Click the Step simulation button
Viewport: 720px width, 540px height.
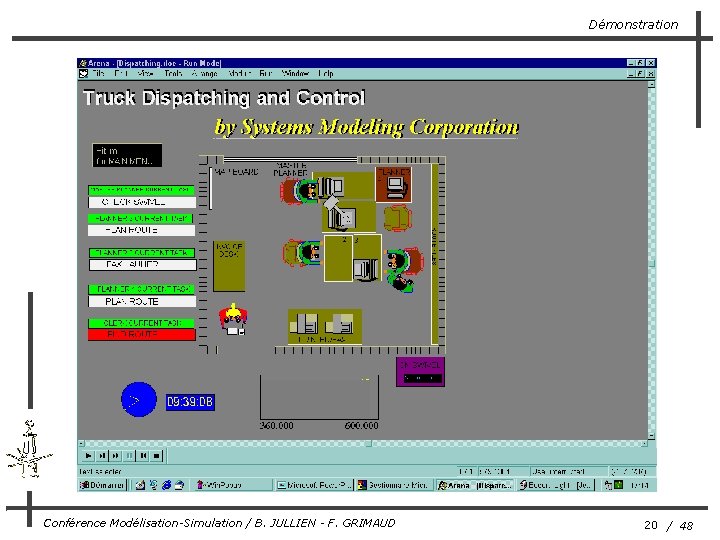pos(102,456)
